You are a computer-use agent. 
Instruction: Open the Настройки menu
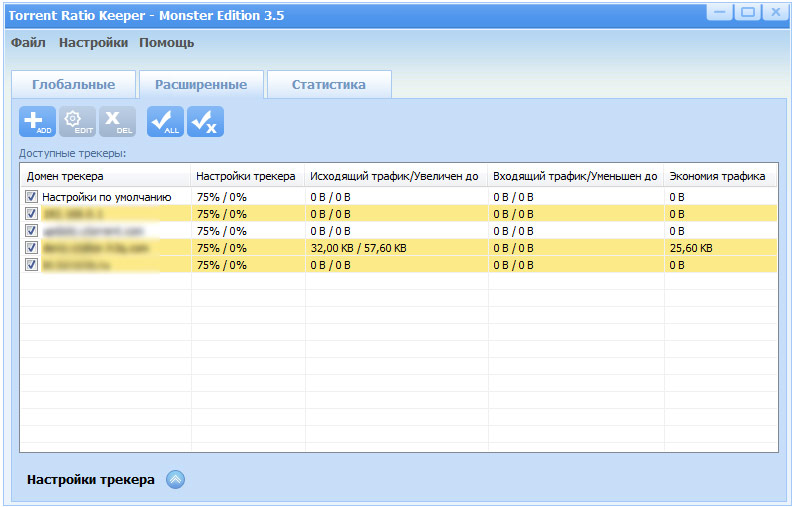tap(93, 43)
